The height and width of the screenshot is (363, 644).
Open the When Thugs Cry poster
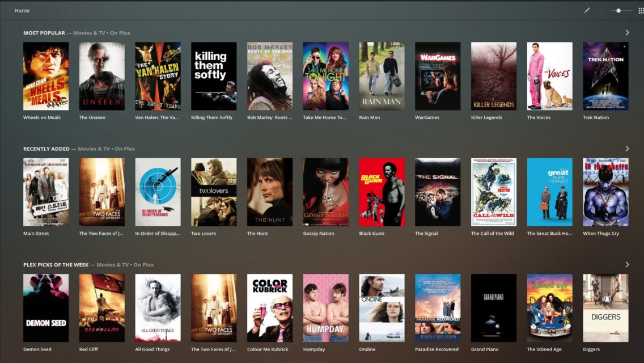(605, 192)
